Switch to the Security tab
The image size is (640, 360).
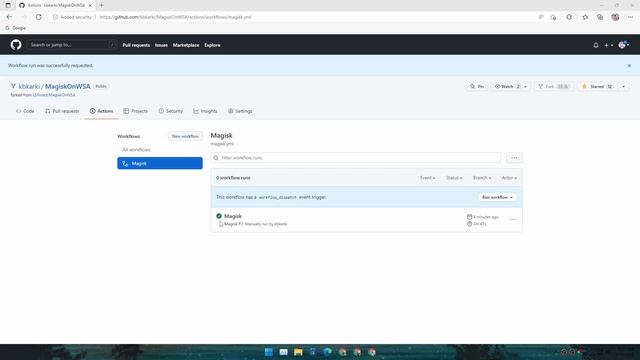(x=171, y=111)
